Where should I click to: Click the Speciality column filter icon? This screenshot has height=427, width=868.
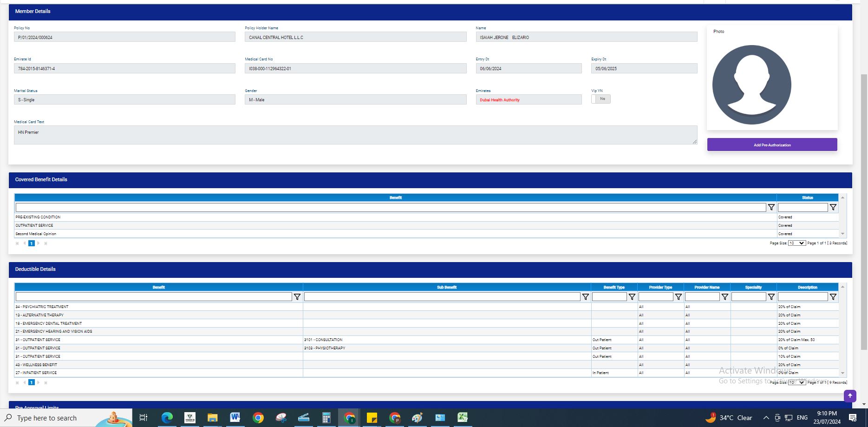[771, 297]
